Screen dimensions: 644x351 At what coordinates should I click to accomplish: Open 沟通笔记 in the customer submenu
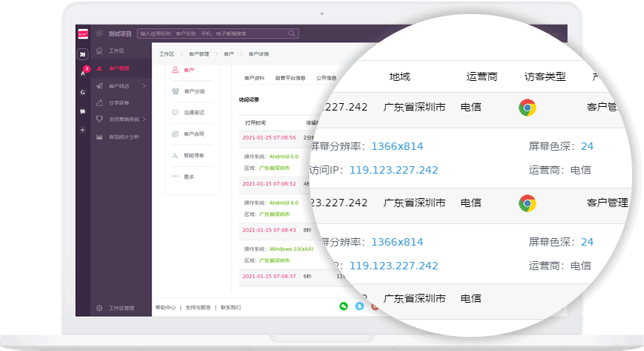point(194,113)
